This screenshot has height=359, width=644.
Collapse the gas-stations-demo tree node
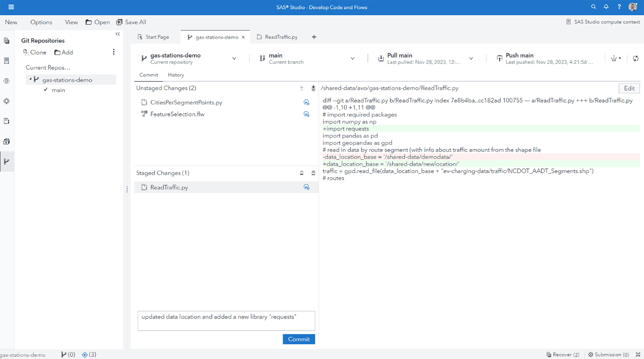pos(31,80)
